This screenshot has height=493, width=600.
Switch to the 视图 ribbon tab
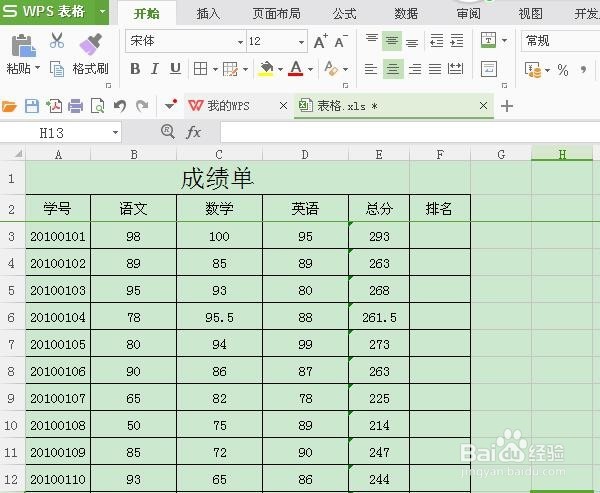point(530,14)
